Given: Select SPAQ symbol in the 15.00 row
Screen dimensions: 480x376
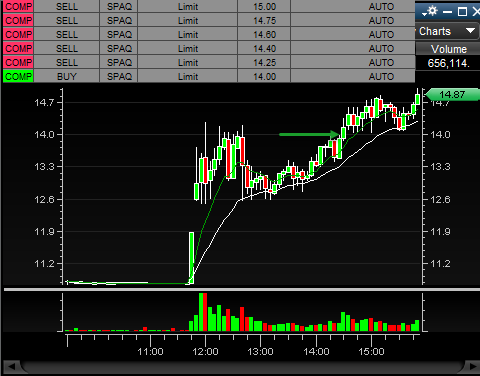Looking at the screenshot, I should click(x=119, y=7).
